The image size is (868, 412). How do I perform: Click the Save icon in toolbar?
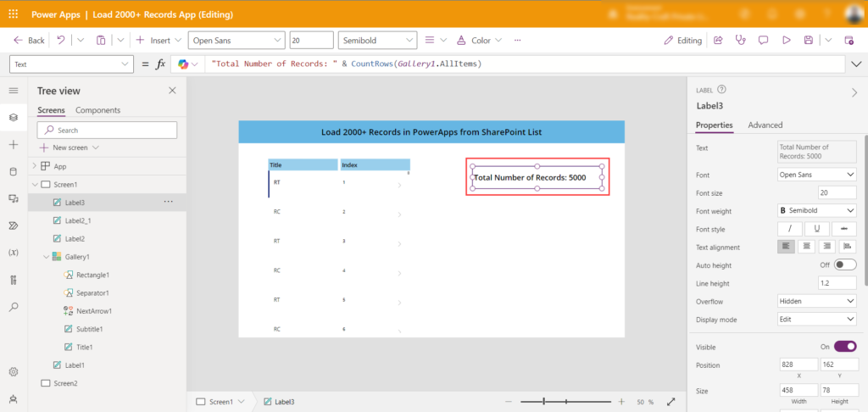809,40
